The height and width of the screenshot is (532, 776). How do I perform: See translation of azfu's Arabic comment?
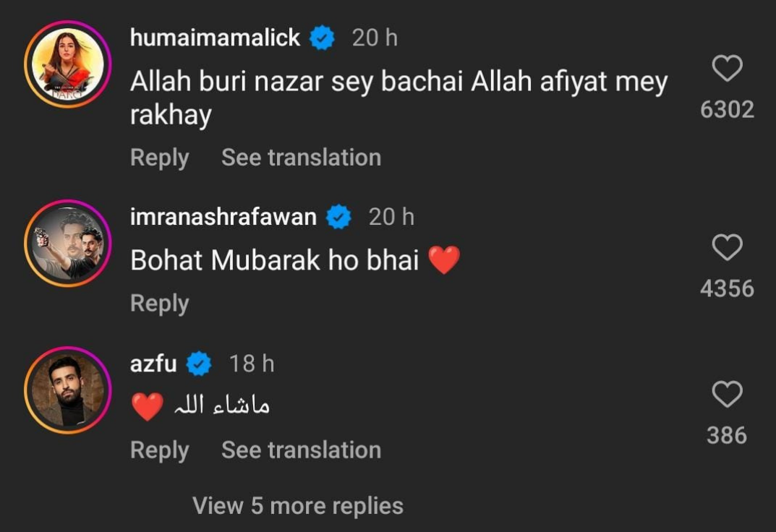pos(301,450)
